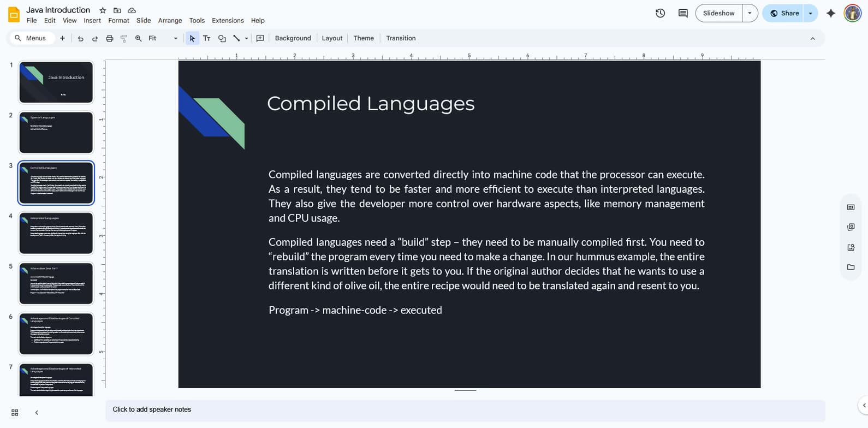Viewport: 868px width, 428px height.
Task: Insert a text box
Action: (207, 38)
